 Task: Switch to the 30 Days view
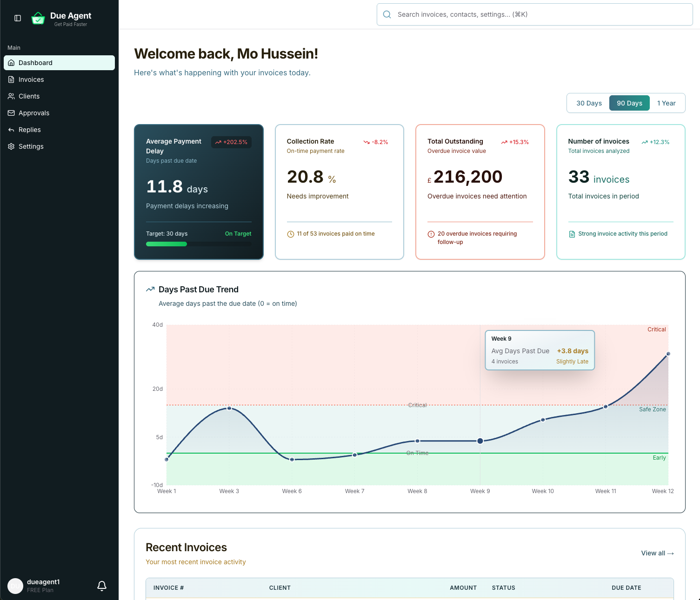589,103
